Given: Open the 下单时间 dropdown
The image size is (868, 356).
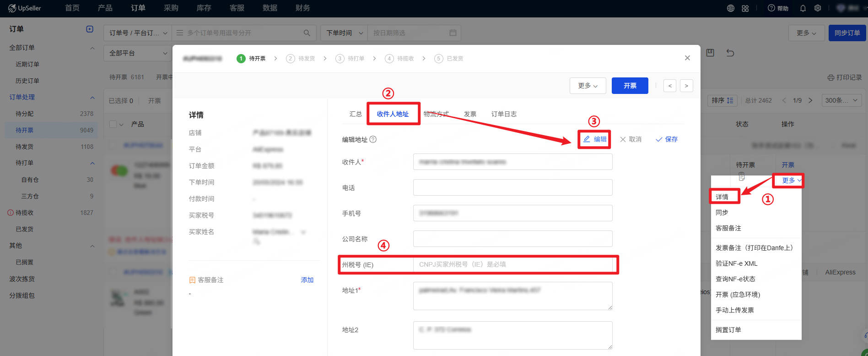Looking at the screenshot, I should coord(344,33).
